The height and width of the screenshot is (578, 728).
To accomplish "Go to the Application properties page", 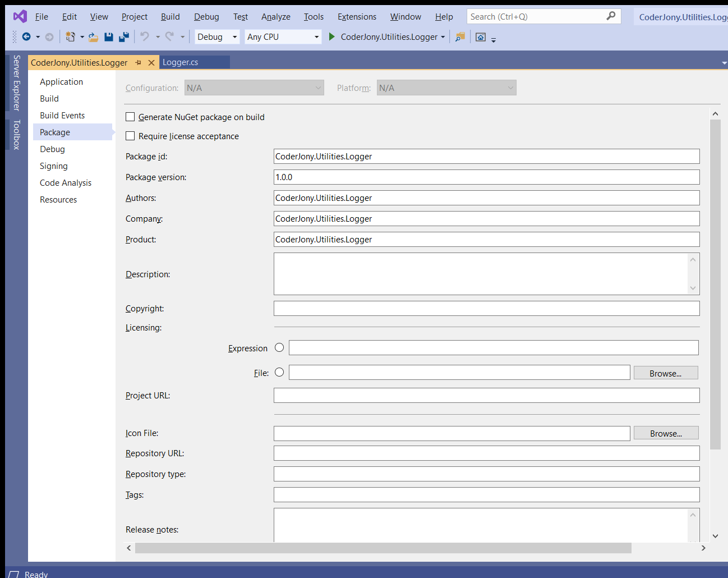I will [62, 82].
